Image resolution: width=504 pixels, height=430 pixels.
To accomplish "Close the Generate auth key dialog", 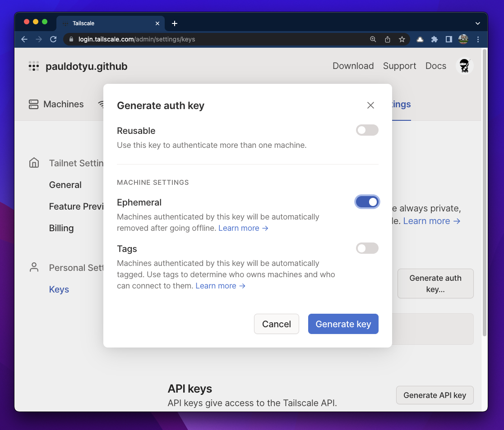I will pos(370,105).
